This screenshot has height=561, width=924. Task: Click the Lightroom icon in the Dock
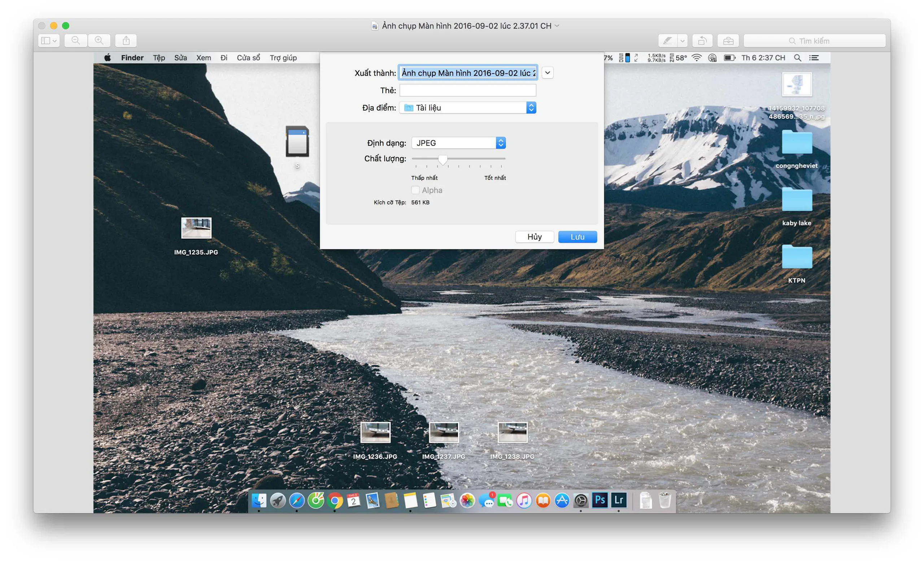619,501
